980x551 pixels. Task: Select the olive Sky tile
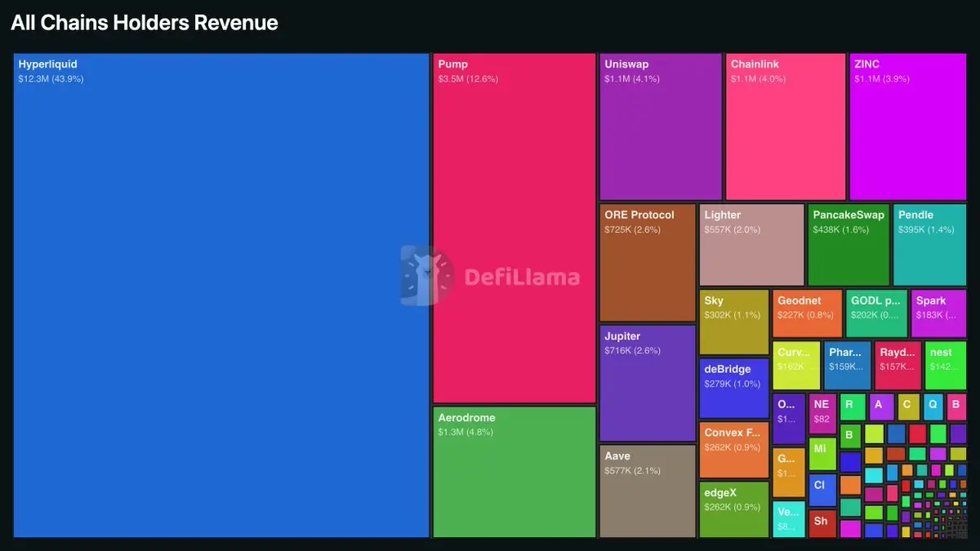coord(734,322)
